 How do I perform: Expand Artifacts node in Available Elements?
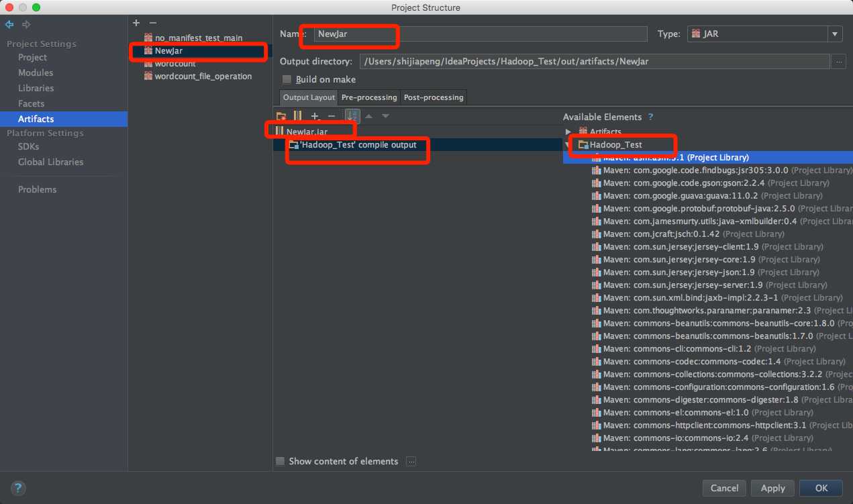click(568, 132)
